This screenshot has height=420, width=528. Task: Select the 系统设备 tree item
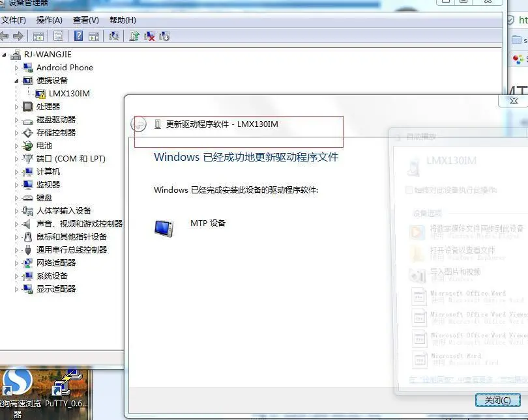pos(52,275)
